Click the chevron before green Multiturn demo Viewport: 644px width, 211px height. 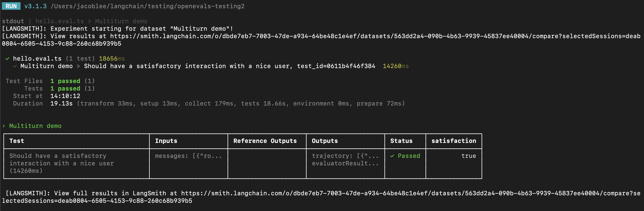point(4,126)
